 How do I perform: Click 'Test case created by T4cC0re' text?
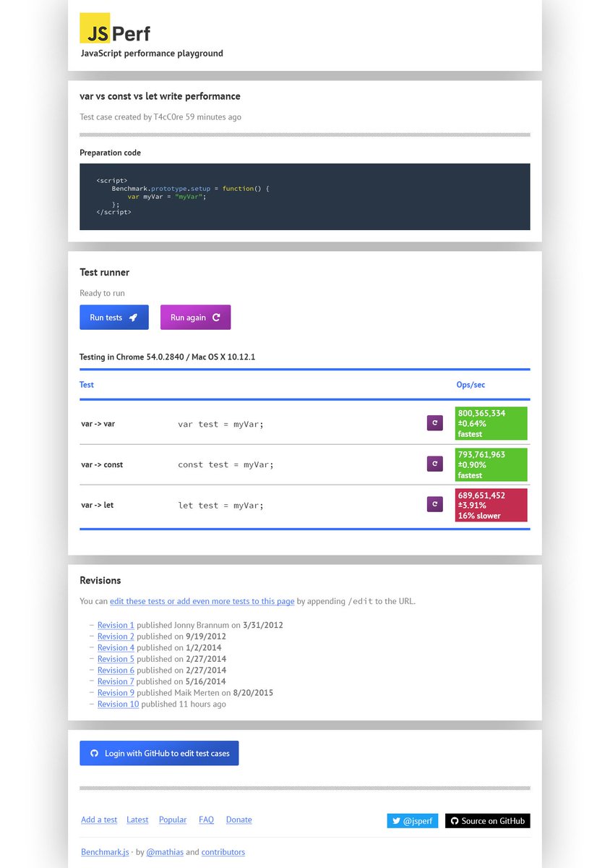[x=160, y=116]
